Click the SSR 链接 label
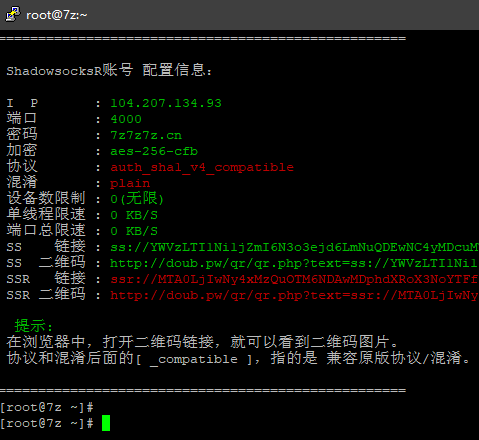The image size is (479, 440). pyautogui.click(x=46, y=278)
